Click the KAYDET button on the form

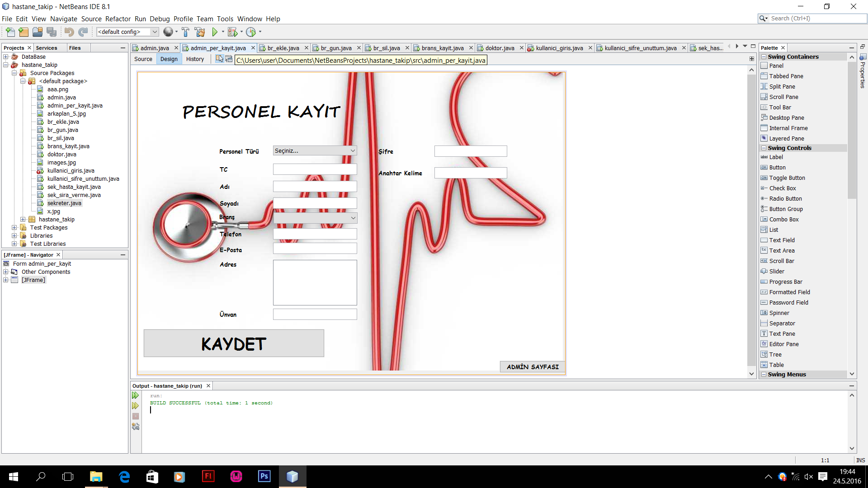click(x=234, y=343)
